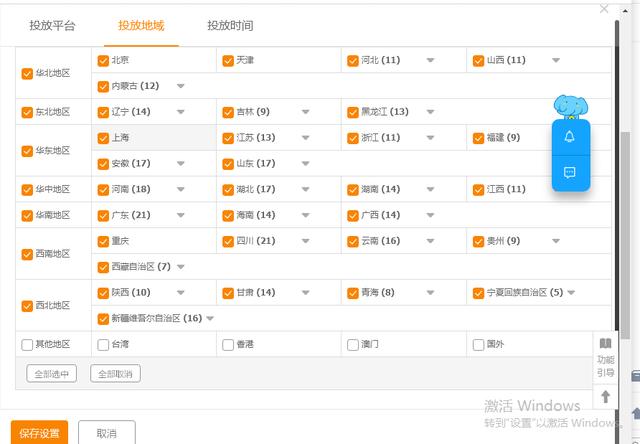Screen dimensions: 640x444
Task: Expand the 山西 (11) city dropdown arrow
Action: click(556, 60)
